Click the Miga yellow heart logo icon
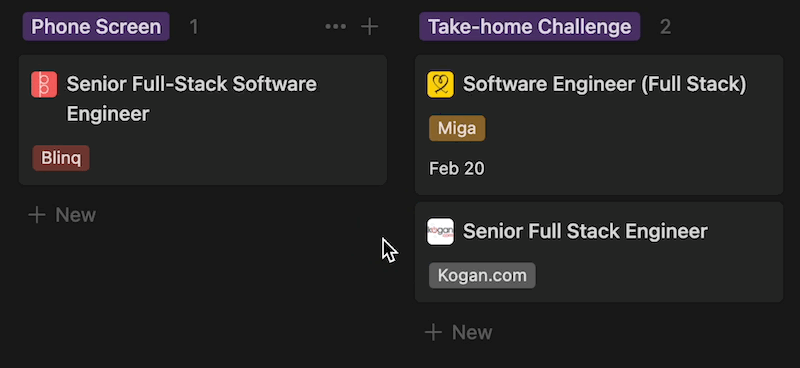This screenshot has height=368, width=800. coord(440,84)
